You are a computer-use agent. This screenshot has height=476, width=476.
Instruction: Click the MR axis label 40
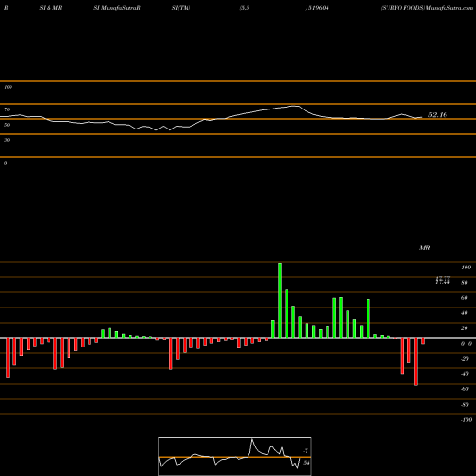click(x=465, y=313)
